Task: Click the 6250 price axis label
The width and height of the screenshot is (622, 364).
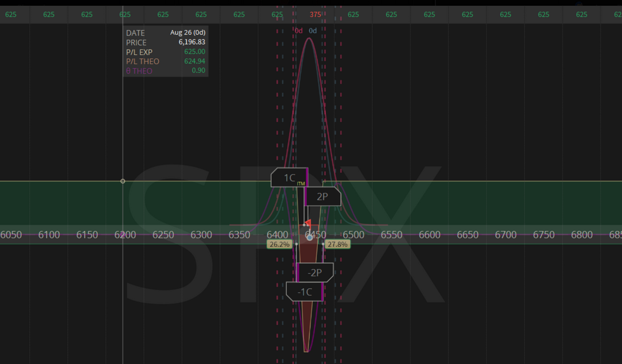Action: pos(163,235)
